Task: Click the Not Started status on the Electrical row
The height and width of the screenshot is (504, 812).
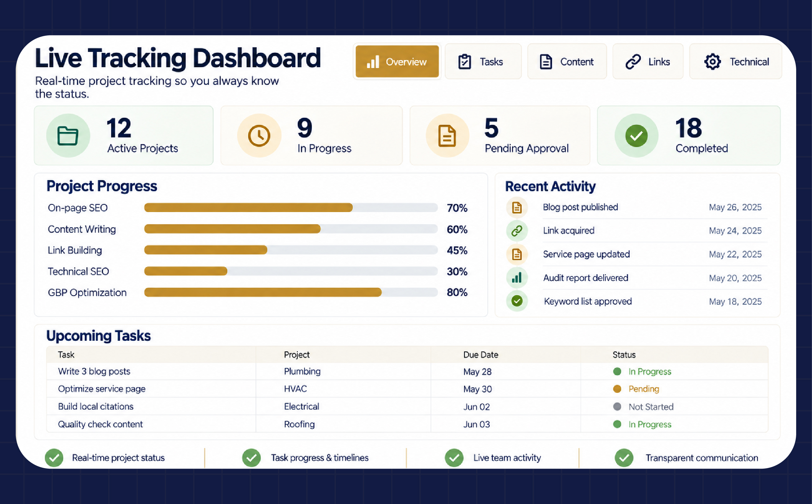Action: (x=643, y=407)
